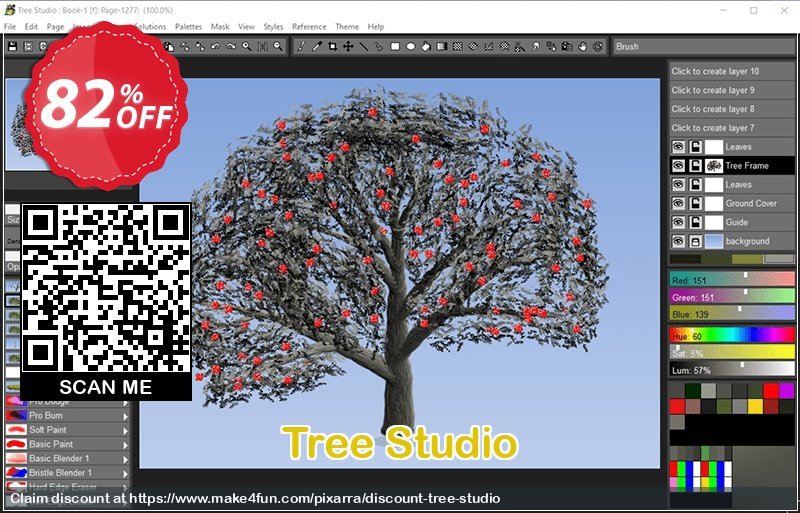Click the Undo arrow icon

[215, 46]
